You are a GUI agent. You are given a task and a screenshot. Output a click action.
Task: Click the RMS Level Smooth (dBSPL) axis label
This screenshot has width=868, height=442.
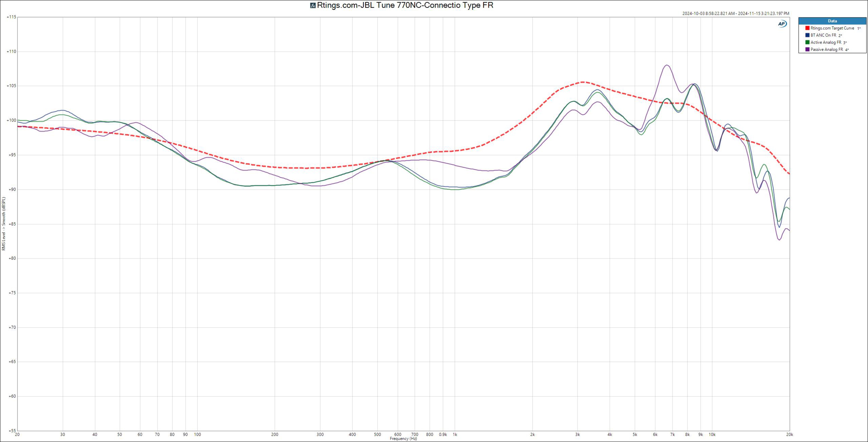[x=4, y=224]
